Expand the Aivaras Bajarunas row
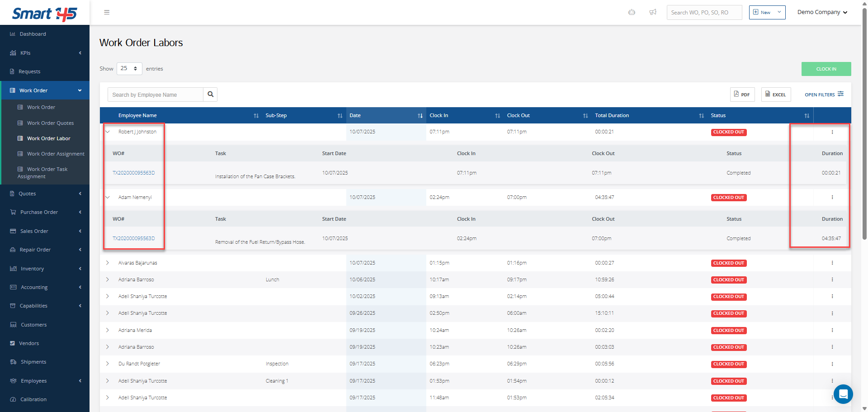 [x=108, y=263]
